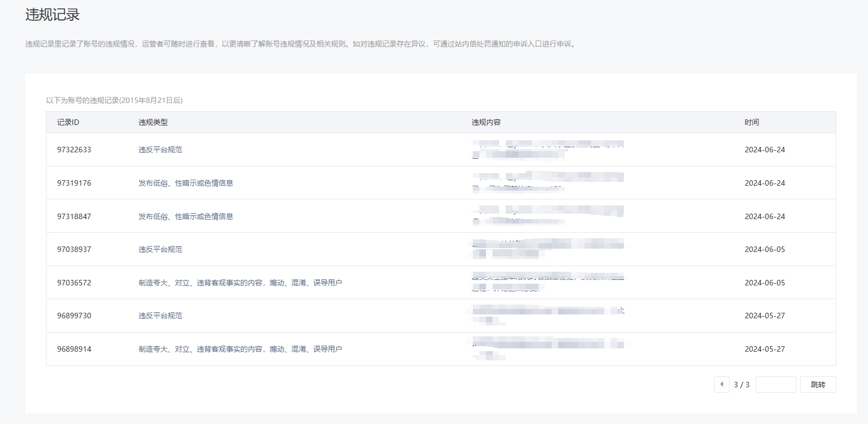Select the 违规类型 column header
The width and height of the screenshot is (868, 424).
point(153,122)
